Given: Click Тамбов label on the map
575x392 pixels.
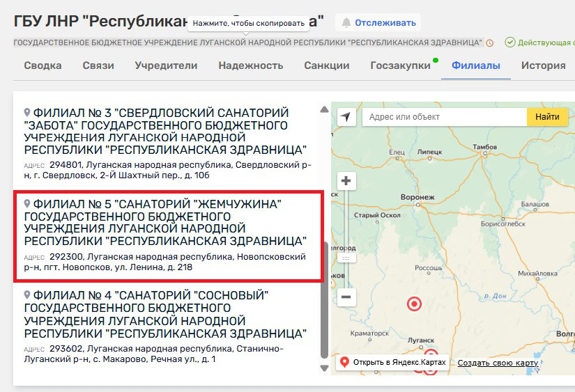Looking at the screenshot, I should 485,147.
